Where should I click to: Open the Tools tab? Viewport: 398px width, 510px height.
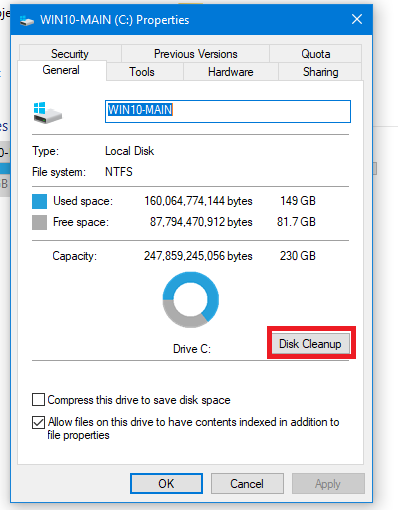click(x=142, y=72)
